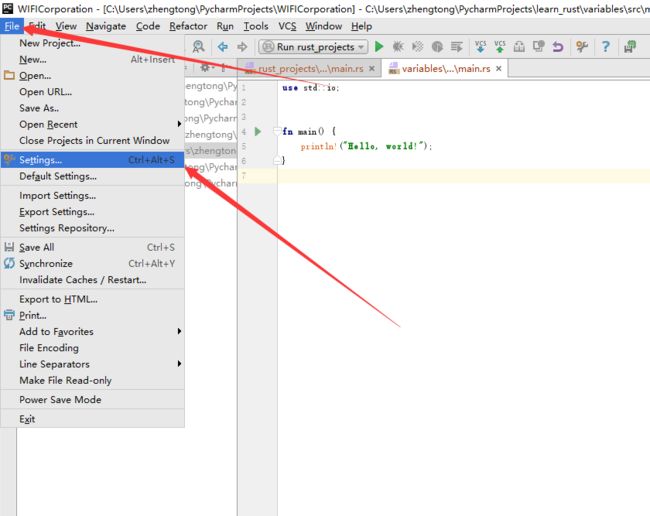Screen dimensions: 650x516
Task: Click Save All menu entry
Action: pyautogui.click(x=92, y=247)
